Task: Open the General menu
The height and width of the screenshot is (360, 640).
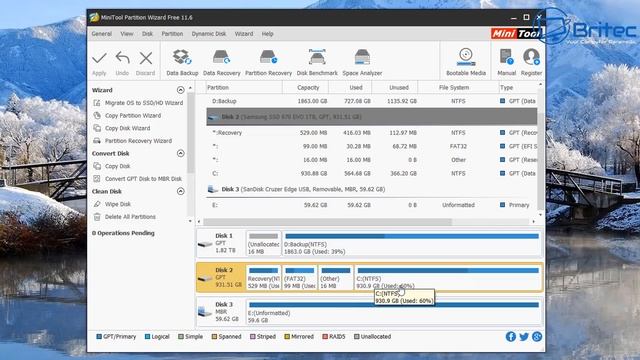Action: point(102,34)
